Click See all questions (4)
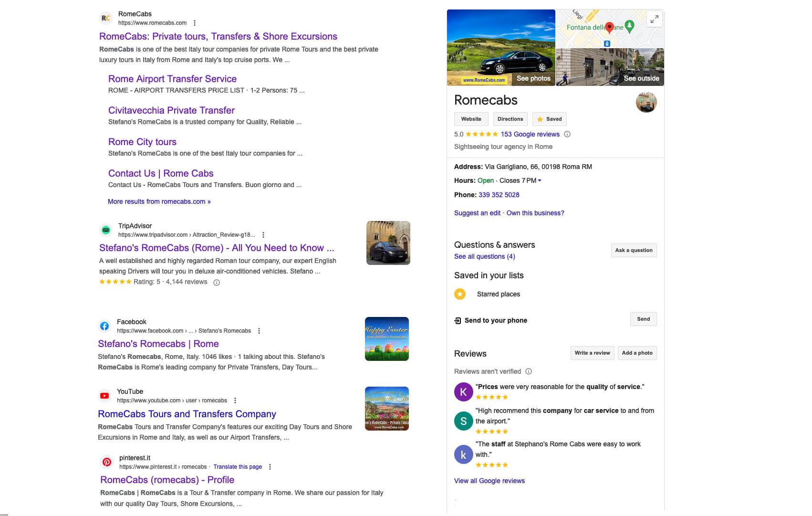 484,256
